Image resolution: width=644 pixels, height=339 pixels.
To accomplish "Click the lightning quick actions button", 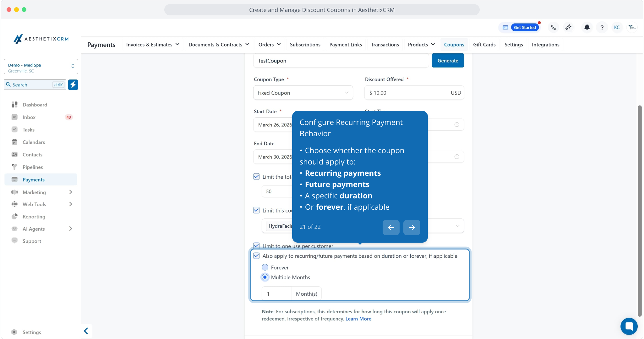I will click(73, 85).
